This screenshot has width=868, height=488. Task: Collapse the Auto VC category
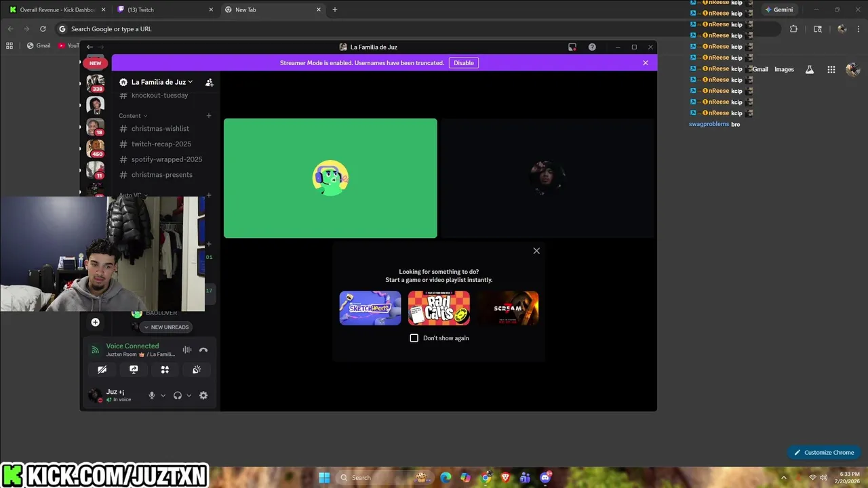133,195
